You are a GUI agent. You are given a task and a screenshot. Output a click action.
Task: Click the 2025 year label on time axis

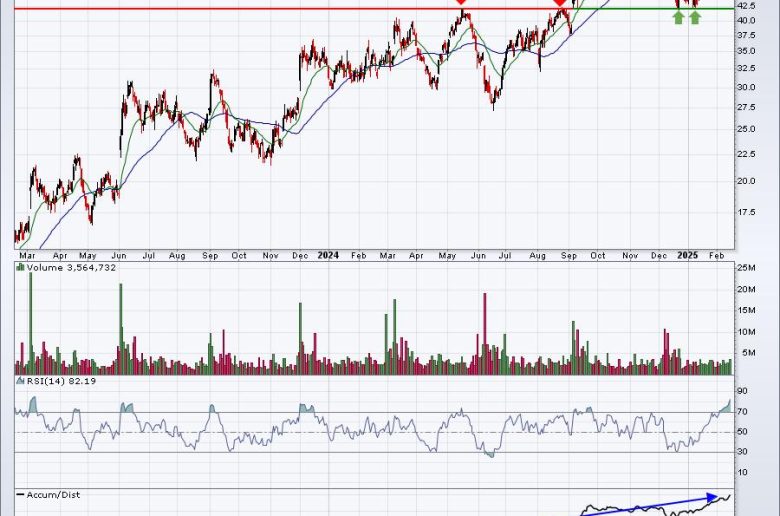click(x=687, y=255)
